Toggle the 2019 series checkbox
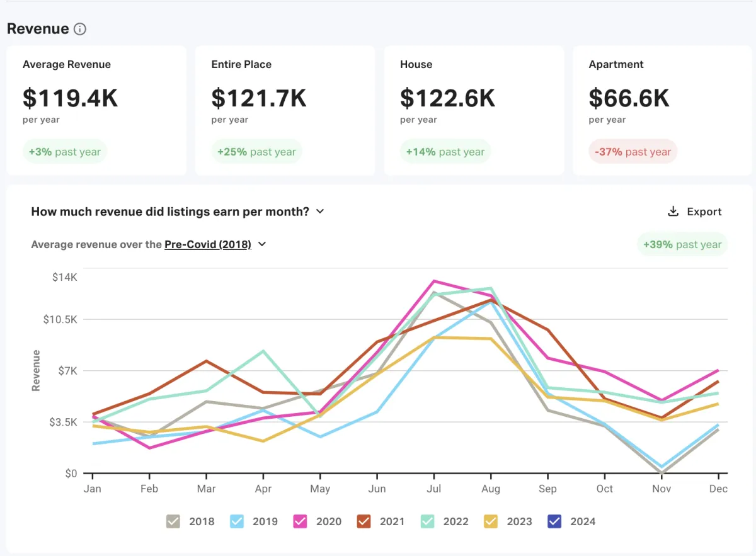756x556 pixels. point(237,521)
